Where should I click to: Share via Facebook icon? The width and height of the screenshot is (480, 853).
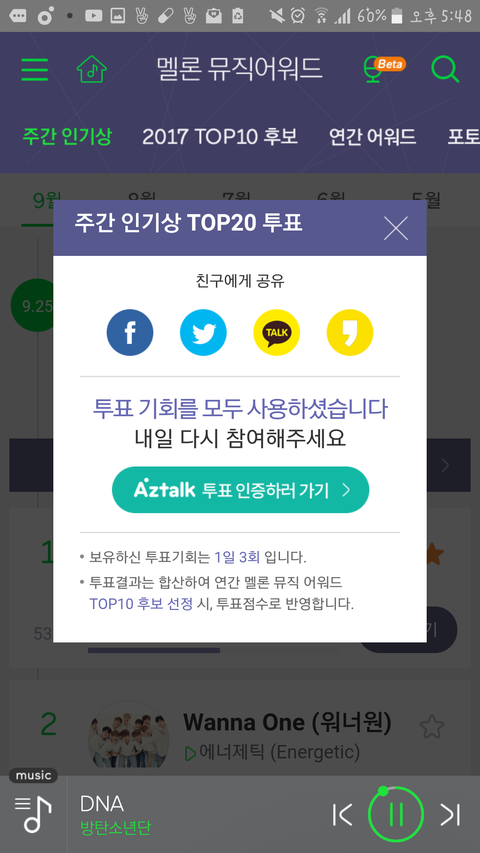[130, 332]
